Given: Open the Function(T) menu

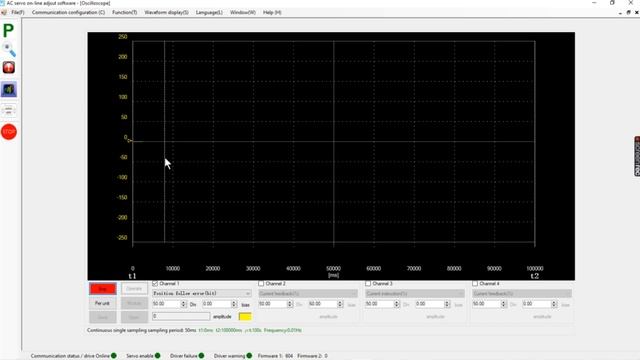Looking at the screenshot, I should tap(124, 13).
